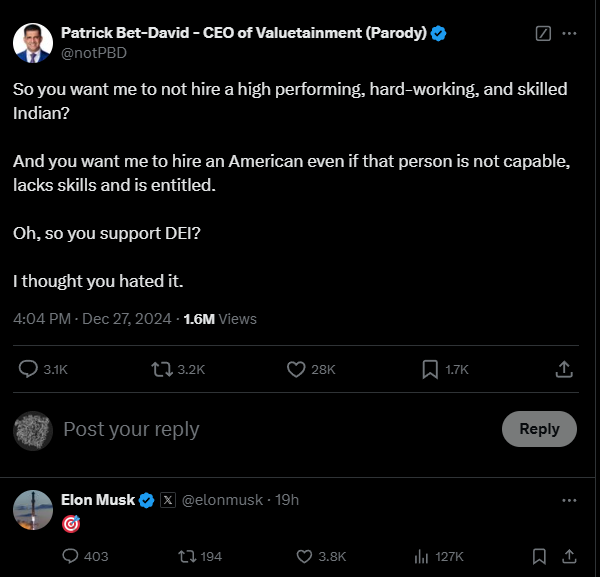Reply to the main post via comment icon
Screen dimensions: 600x577
tap(29, 370)
